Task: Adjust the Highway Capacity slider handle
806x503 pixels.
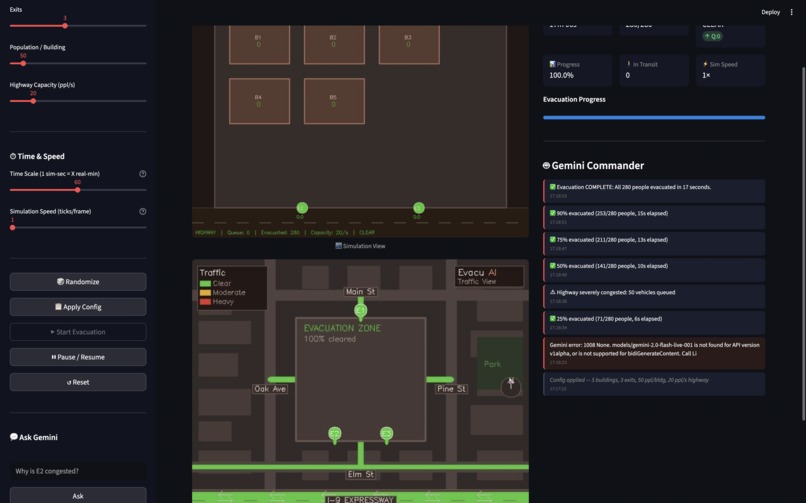Action: click(33, 101)
